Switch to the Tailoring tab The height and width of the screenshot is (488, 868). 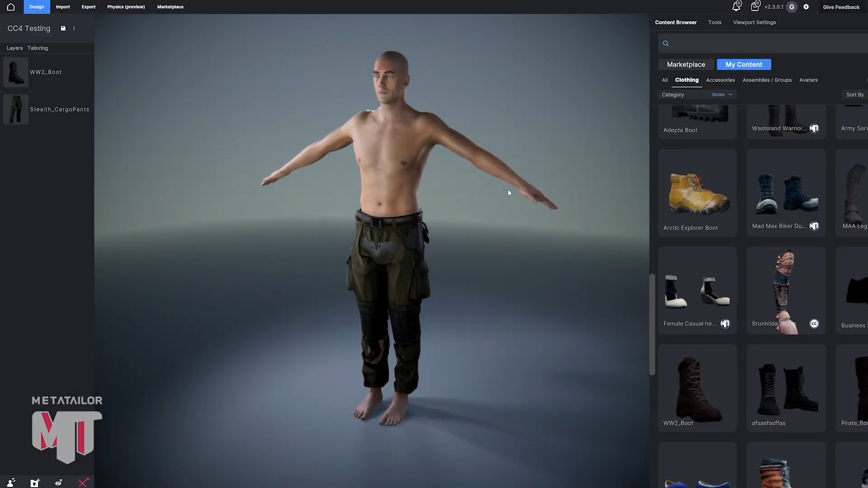38,48
